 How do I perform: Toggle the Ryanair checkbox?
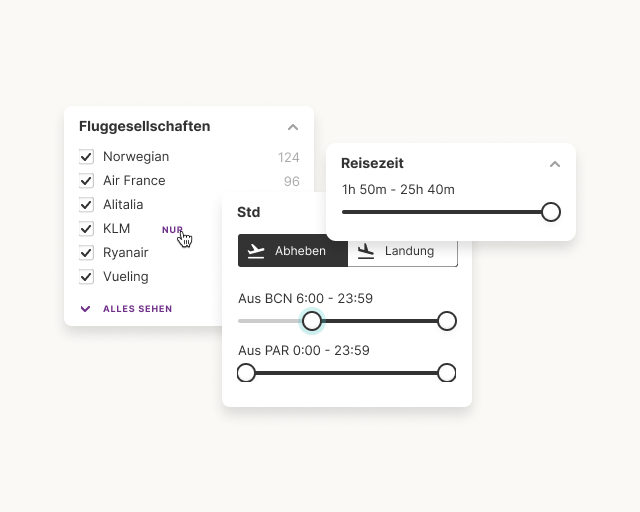coord(87,253)
